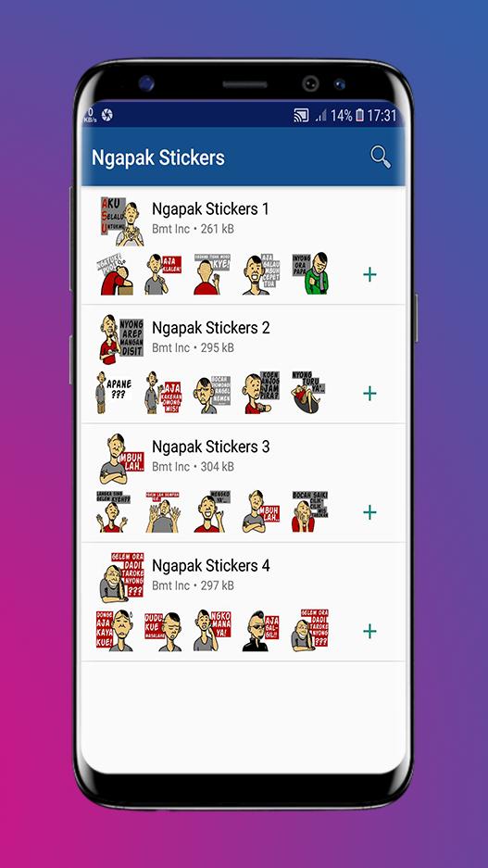Tap the screen cast icon in status bar

click(301, 115)
